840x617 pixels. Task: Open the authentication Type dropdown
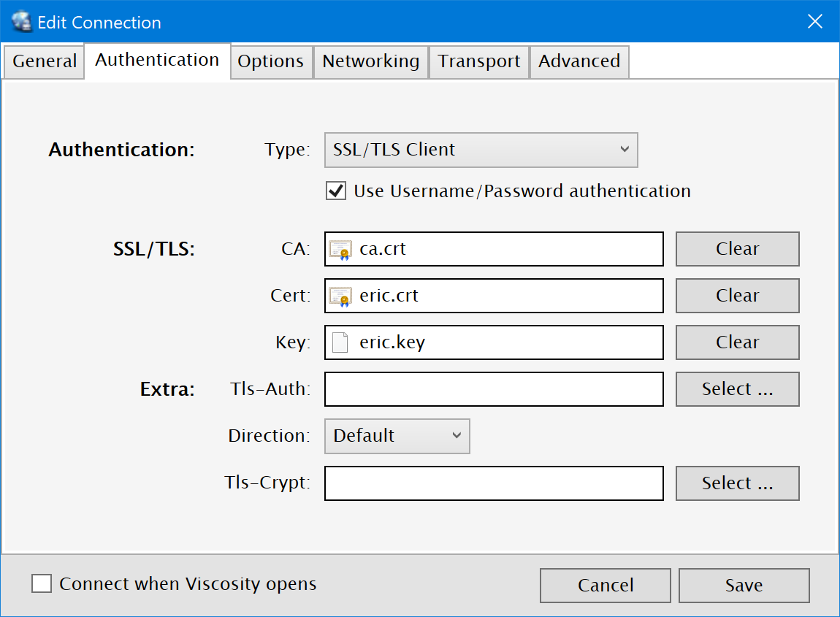click(481, 150)
